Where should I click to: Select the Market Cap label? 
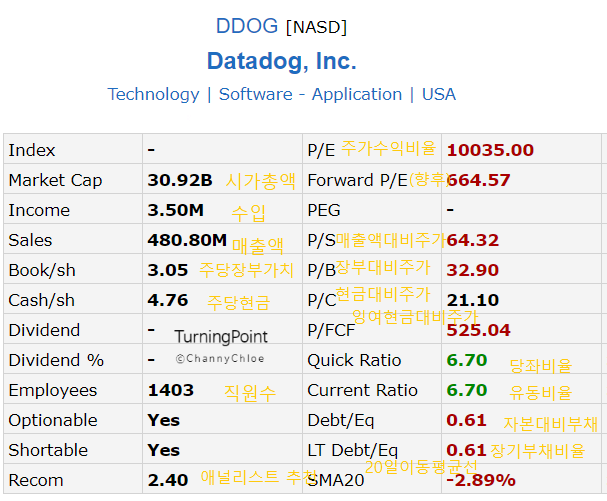(55, 180)
